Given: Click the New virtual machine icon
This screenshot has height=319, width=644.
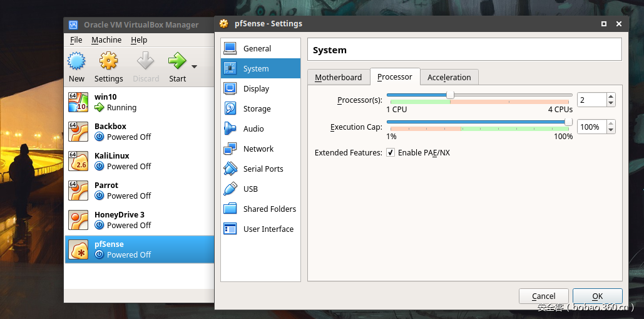Looking at the screenshot, I should coord(76,61).
